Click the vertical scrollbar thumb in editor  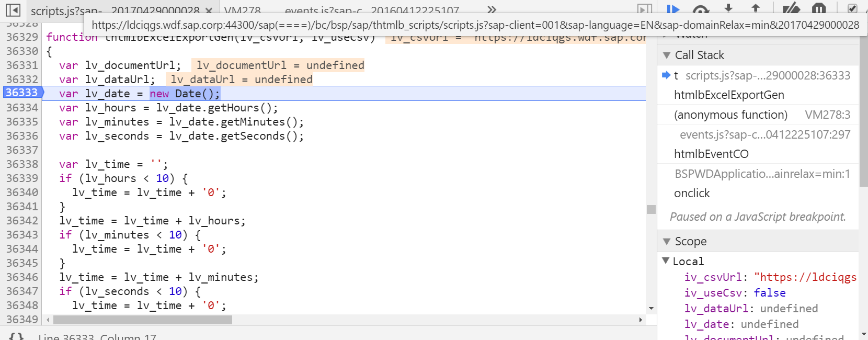point(651,209)
